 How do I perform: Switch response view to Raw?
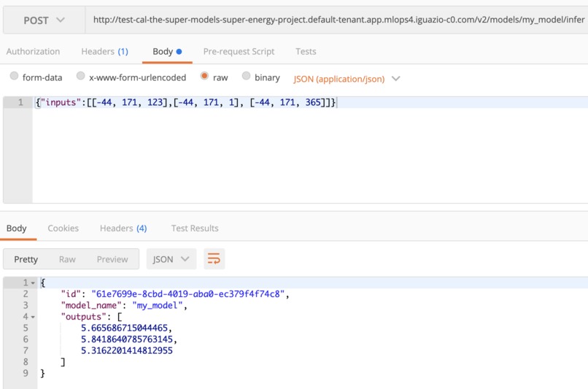(x=67, y=259)
